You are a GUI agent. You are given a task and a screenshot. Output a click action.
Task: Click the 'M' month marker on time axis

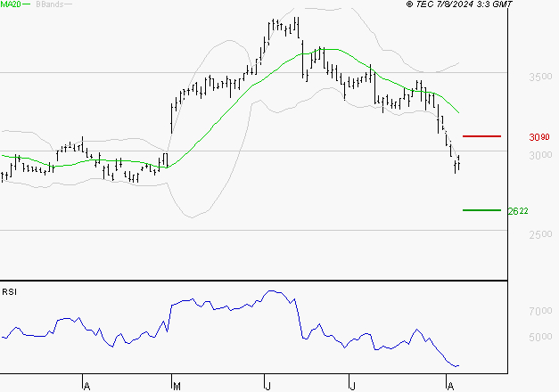point(177,387)
